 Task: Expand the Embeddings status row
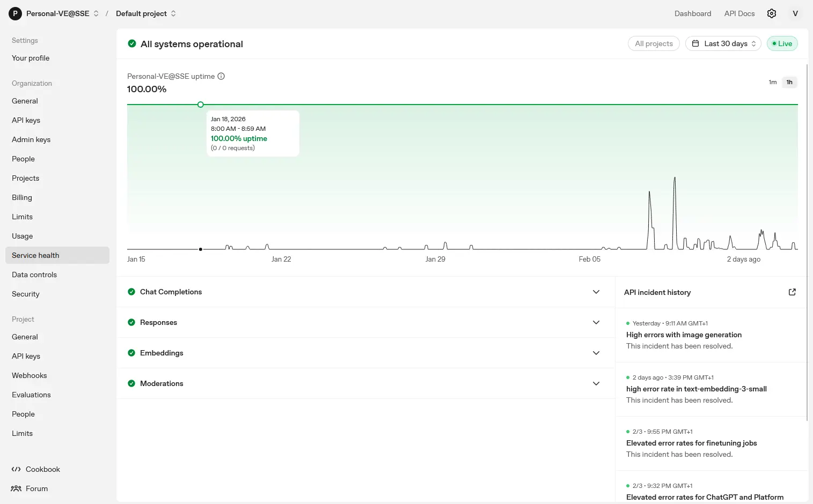point(596,353)
